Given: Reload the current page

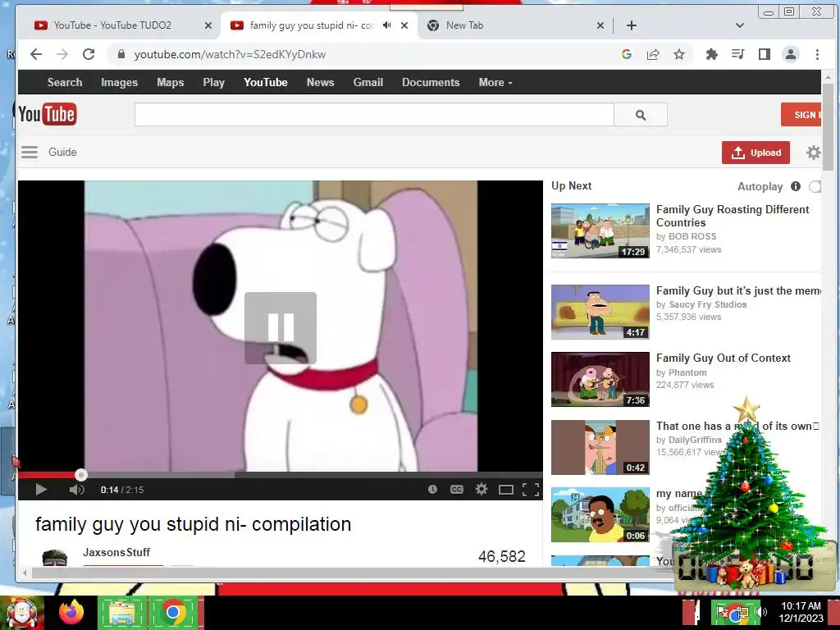Looking at the screenshot, I should click(x=89, y=54).
